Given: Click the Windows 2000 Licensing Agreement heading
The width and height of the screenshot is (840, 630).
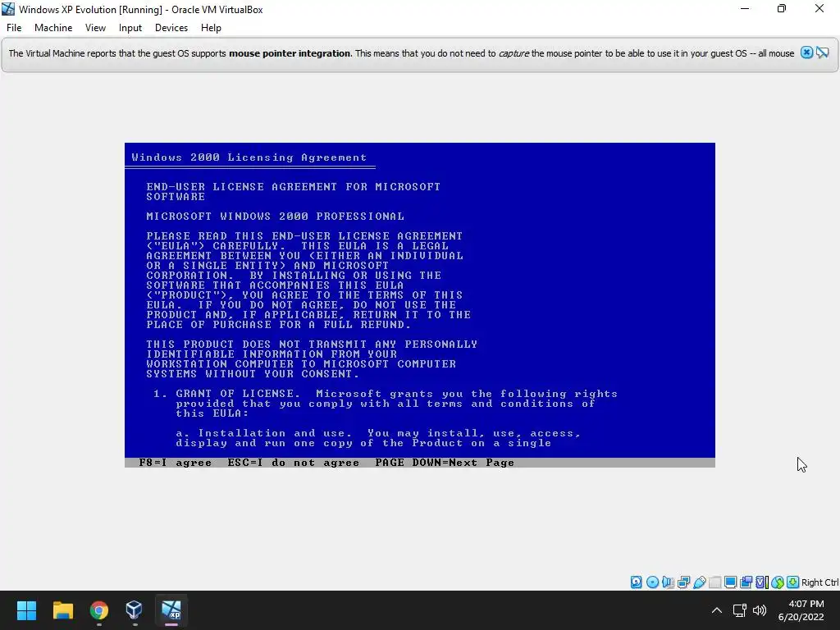Looking at the screenshot, I should pos(249,157).
